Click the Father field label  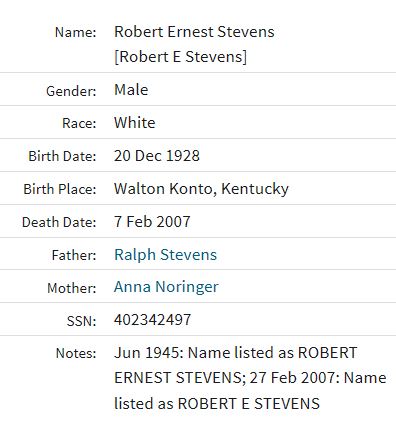pyautogui.click(x=74, y=256)
